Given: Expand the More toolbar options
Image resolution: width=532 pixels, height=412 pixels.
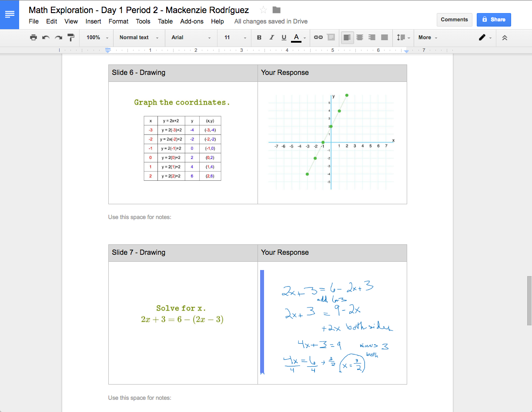Looking at the screenshot, I should pos(428,37).
